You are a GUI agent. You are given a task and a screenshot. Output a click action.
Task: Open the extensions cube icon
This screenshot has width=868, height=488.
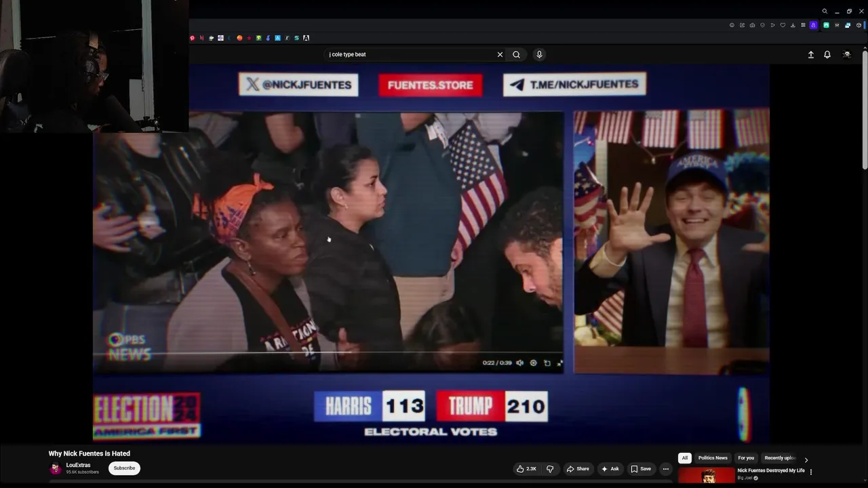tap(859, 25)
